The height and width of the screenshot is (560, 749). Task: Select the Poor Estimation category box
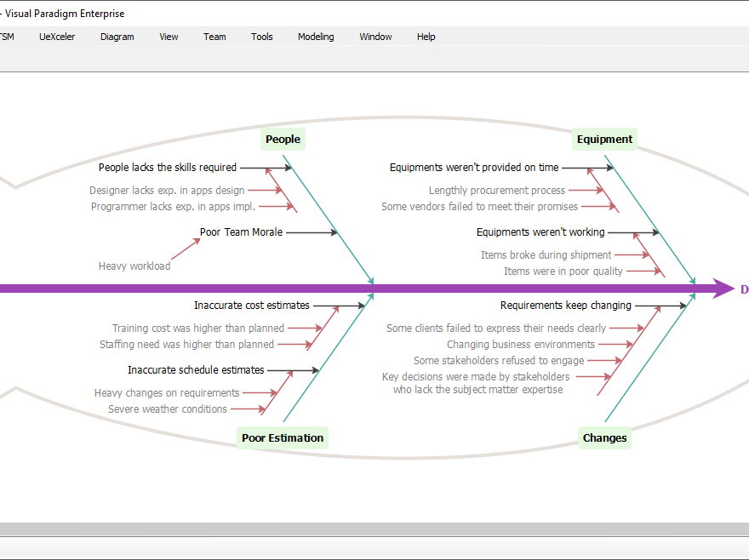coord(283,437)
